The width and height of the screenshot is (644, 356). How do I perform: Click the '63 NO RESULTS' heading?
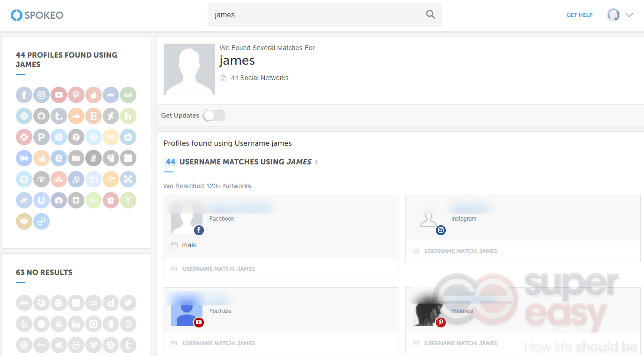point(44,272)
